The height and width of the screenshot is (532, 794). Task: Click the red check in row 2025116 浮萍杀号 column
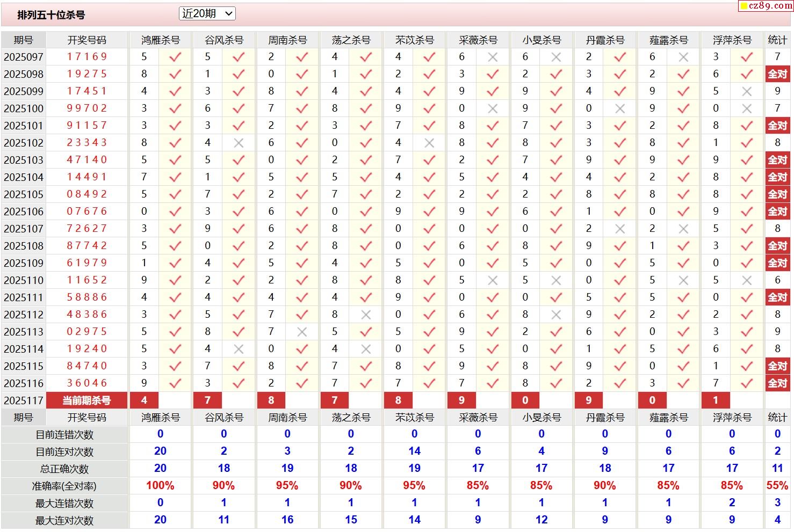(747, 383)
